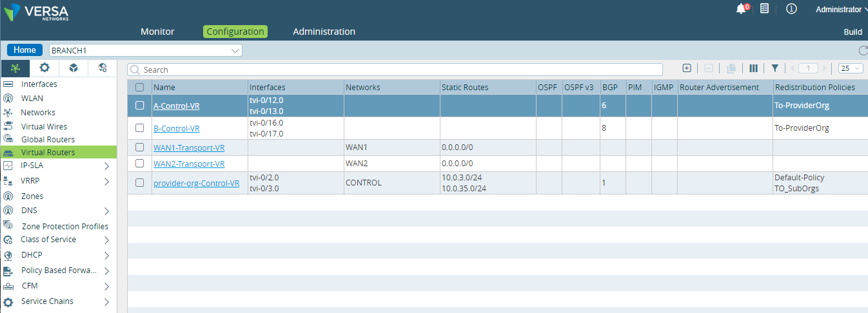This screenshot has width=868, height=313.
Task: Open the provider-org-Control-VR link
Action: (196, 183)
